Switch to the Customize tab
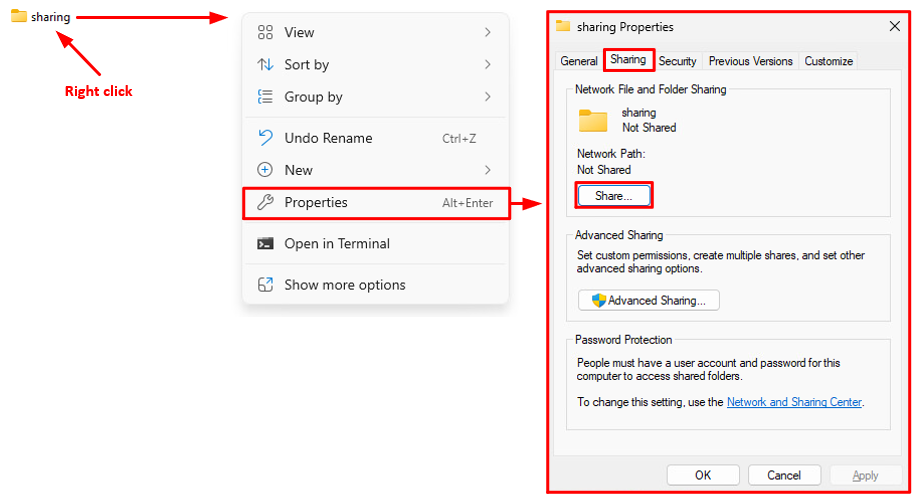 pyautogui.click(x=828, y=61)
